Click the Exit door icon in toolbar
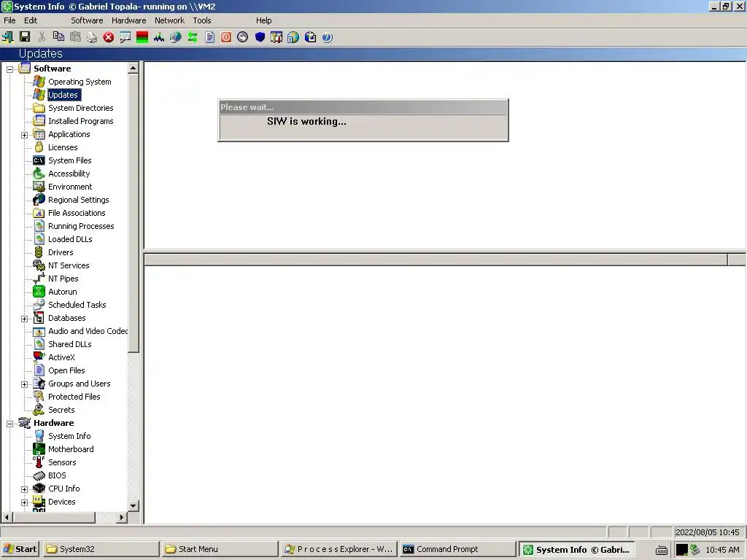This screenshot has height=560, width=747. pyautogui.click(x=8, y=37)
